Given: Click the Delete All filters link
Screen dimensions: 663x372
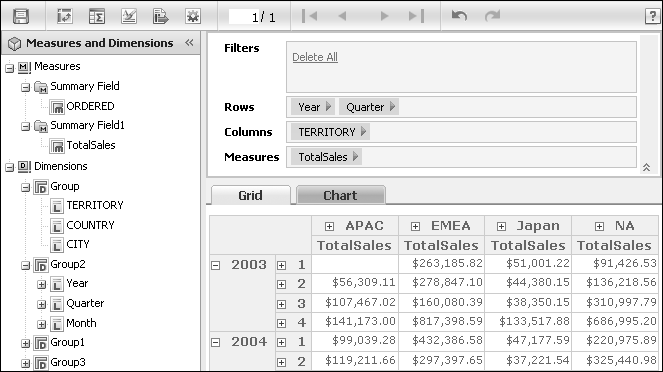Looking at the screenshot, I should 315,57.
